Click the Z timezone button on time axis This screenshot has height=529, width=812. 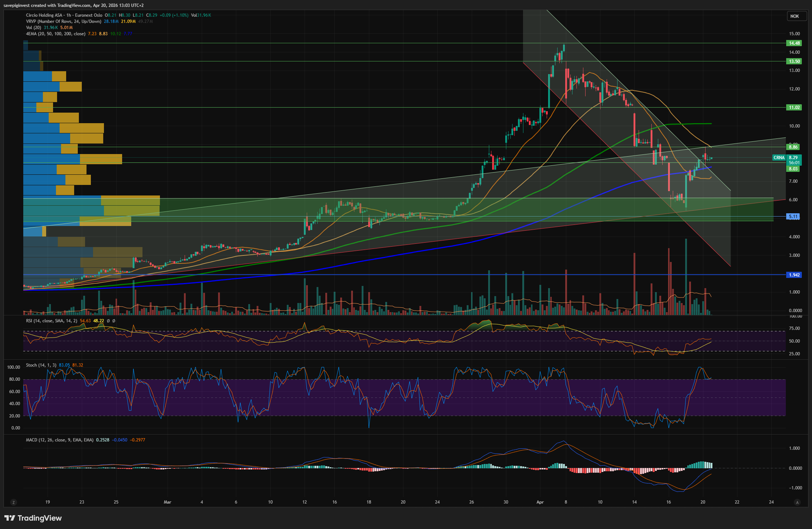14,502
